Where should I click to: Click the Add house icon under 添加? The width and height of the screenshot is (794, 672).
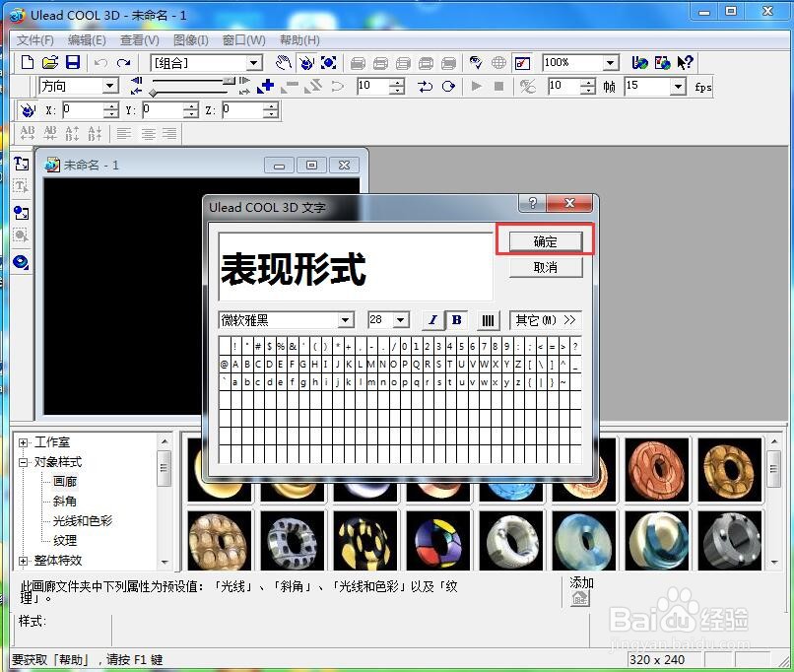coord(580,598)
